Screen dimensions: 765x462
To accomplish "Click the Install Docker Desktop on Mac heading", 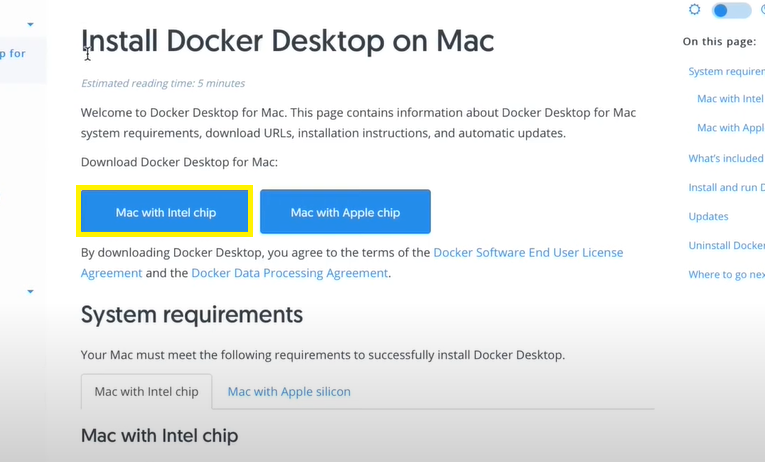I will pyautogui.click(x=288, y=41).
